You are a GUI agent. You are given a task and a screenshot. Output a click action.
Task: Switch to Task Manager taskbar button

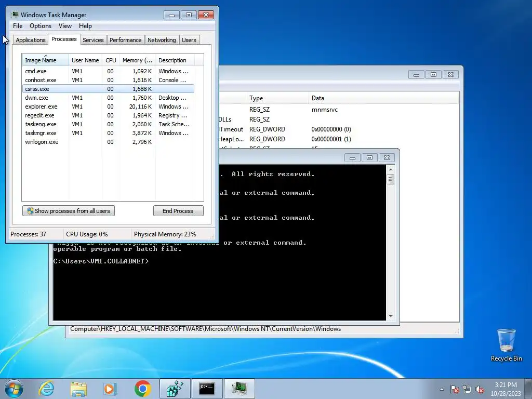coord(239,389)
